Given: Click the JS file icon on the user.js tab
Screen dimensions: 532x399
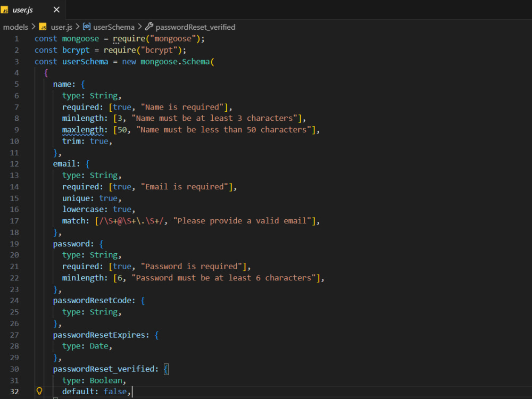Looking at the screenshot, I should click(4, 10).
